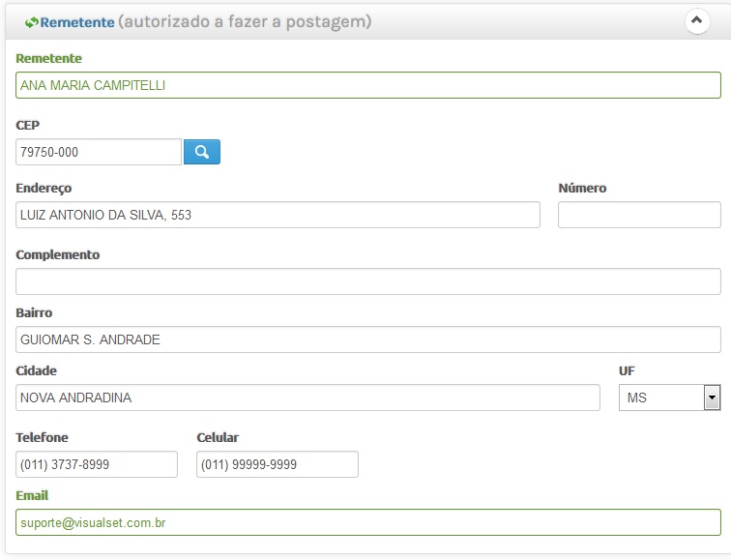
Task: Focus the Bairro field
Action: [368, 339]
